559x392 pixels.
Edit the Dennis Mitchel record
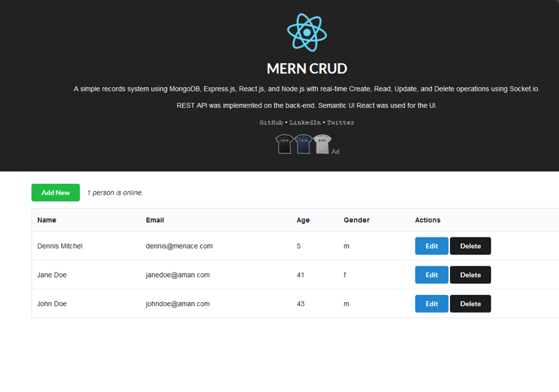tap(431, 246)
